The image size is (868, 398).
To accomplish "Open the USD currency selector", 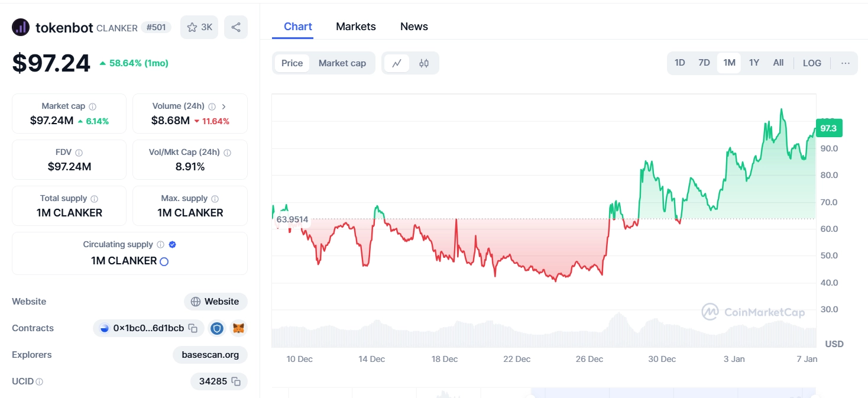I will click(x=833, y=344).
